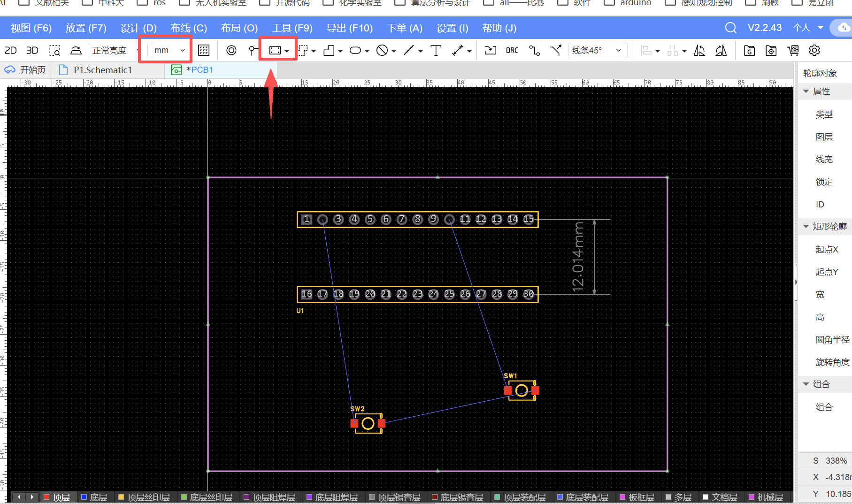Switch to 3D preview mode

point(32,50)
